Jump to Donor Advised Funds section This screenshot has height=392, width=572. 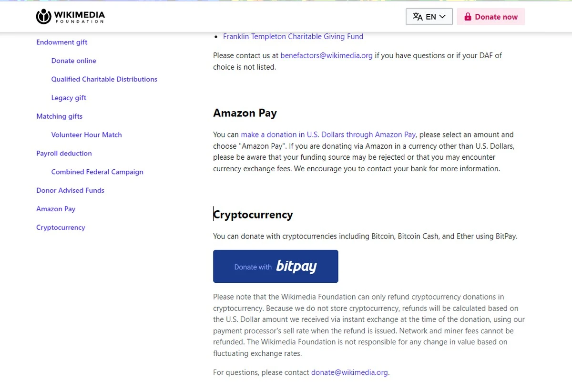coord(70,190)
